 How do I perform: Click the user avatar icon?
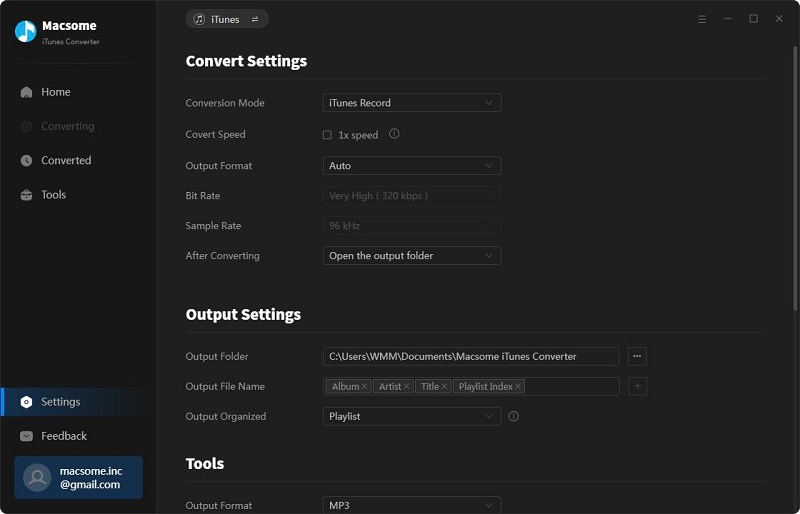37,478
